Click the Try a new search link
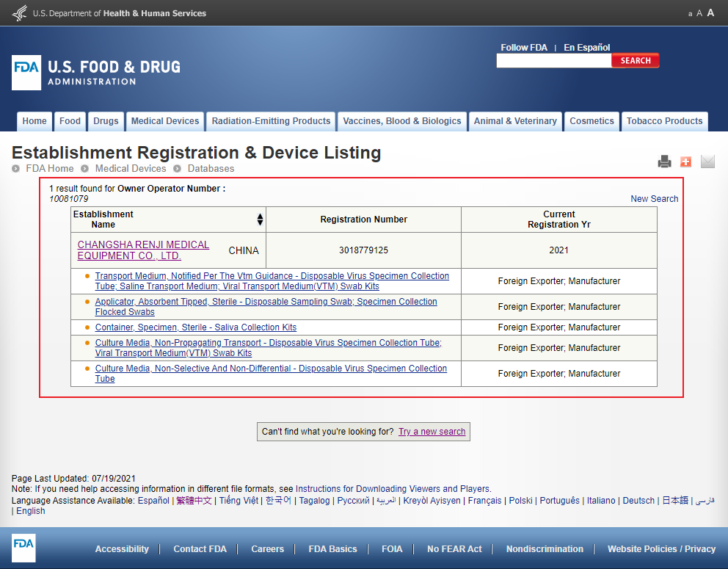The width and height of the screenshot is (728, 569). point(432,432)
